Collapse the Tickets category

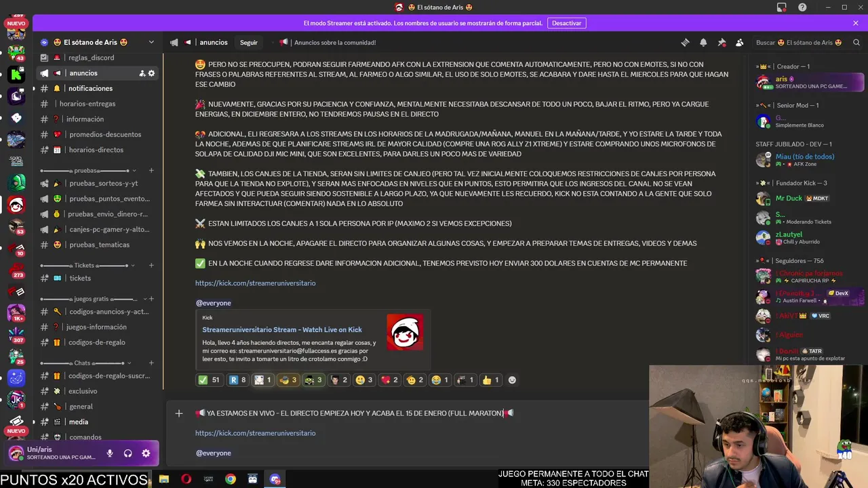click(87, 265)
